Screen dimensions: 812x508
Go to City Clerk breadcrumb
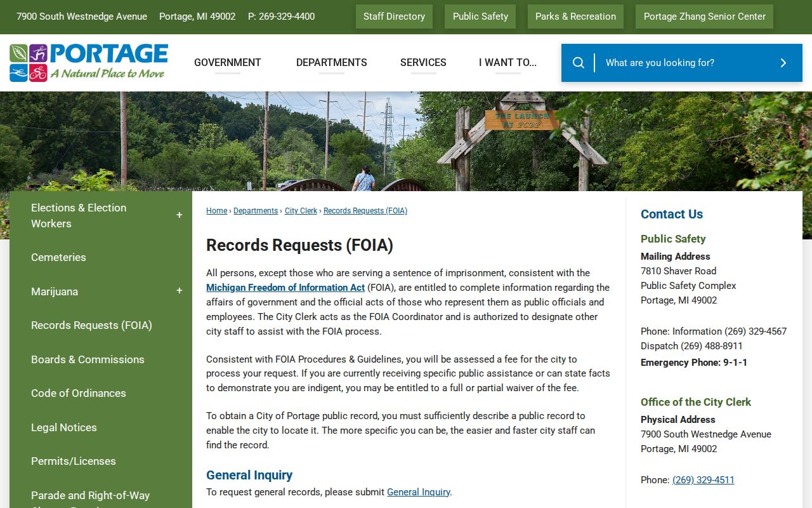[x=301, y=211]
